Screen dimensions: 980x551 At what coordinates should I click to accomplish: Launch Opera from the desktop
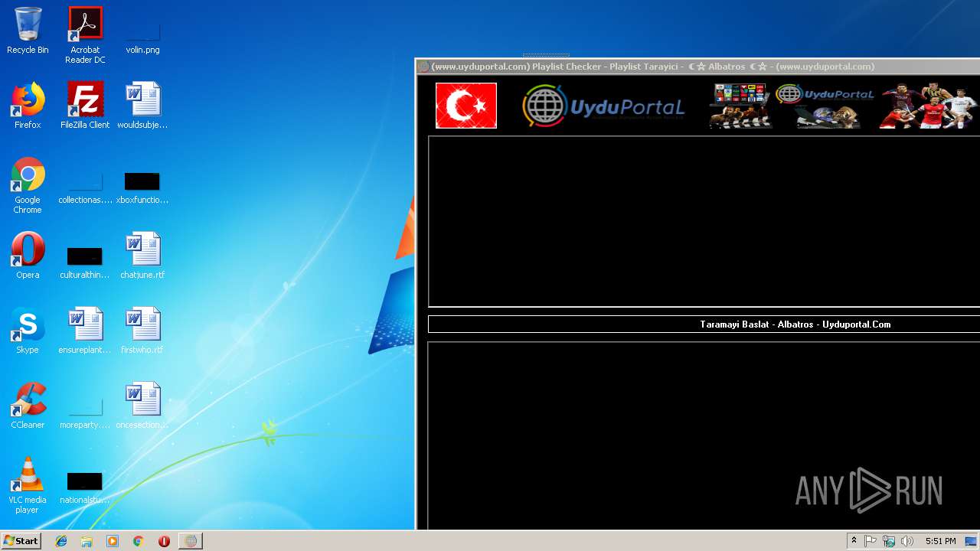click(x=28, y=256)
